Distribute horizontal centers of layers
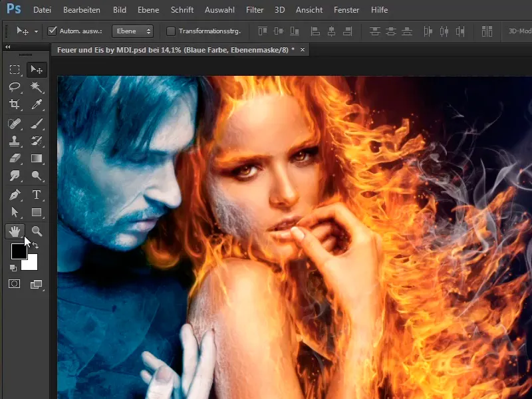Image resolution: width=532 pixels, height=399 pixels. (444, 31)
